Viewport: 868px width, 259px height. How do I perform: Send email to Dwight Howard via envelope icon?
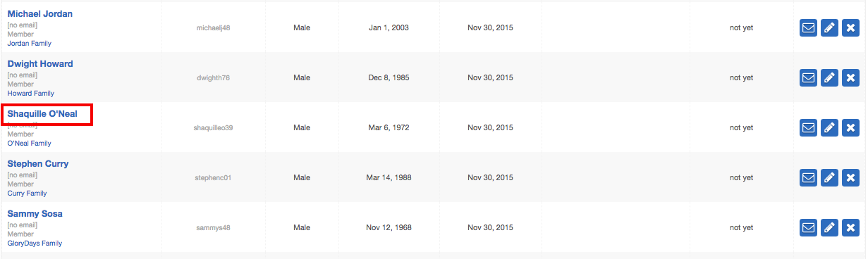[x=809, y=78]
